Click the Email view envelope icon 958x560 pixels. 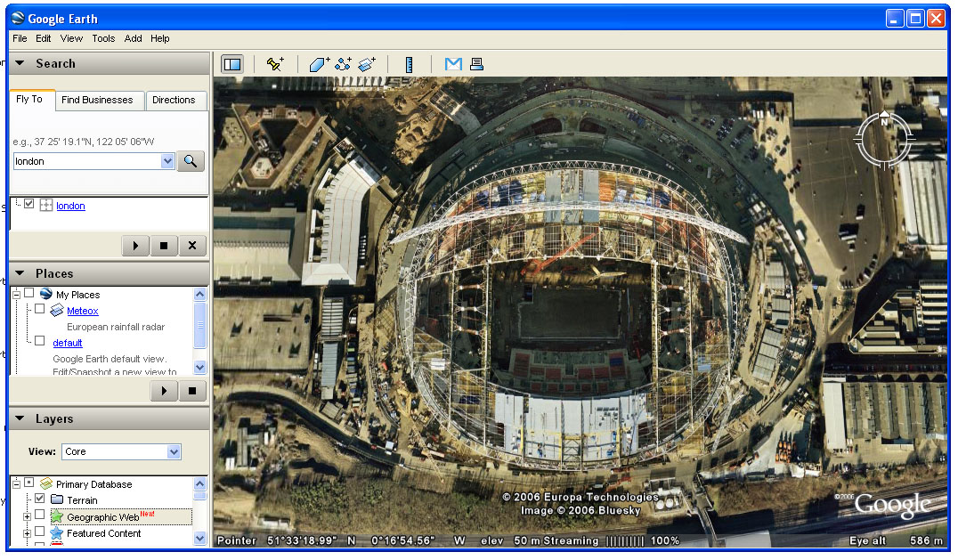click(453, 63)
